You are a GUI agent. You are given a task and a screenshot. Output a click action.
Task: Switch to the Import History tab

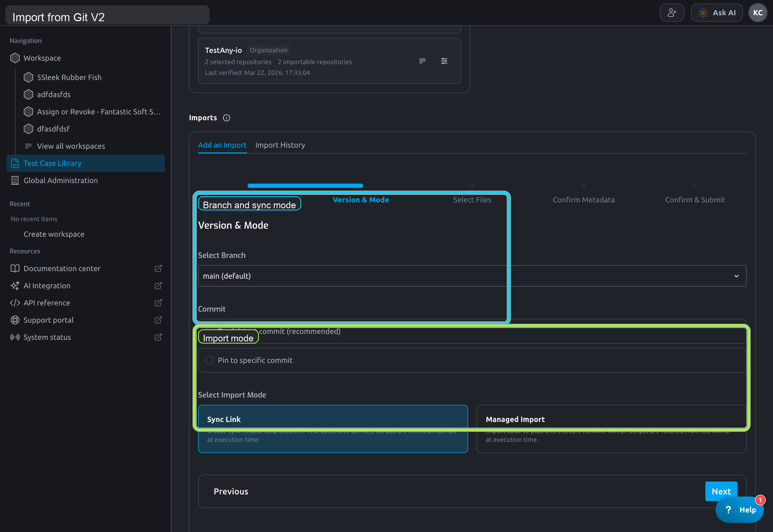(280, 145)
